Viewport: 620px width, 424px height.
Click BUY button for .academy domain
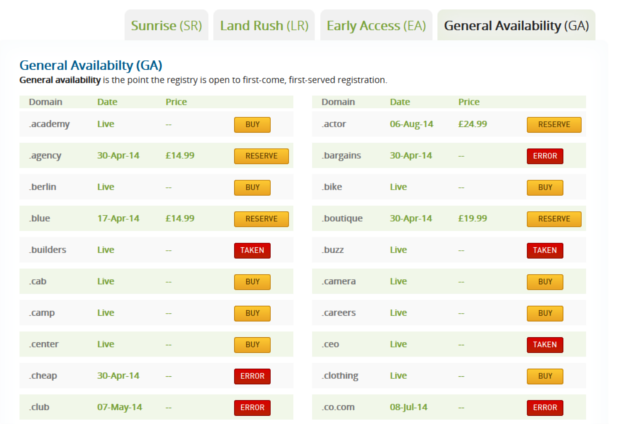coord(252,125)
